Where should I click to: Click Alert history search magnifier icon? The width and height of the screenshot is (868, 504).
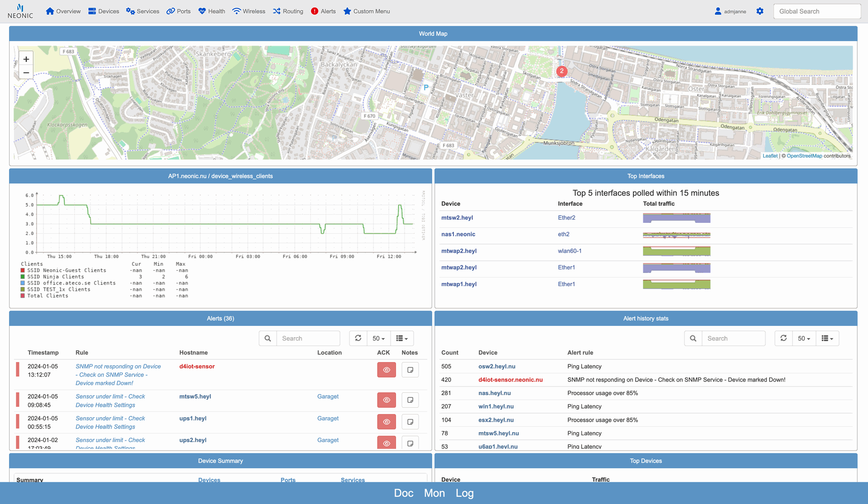click(x=693, y=339)
